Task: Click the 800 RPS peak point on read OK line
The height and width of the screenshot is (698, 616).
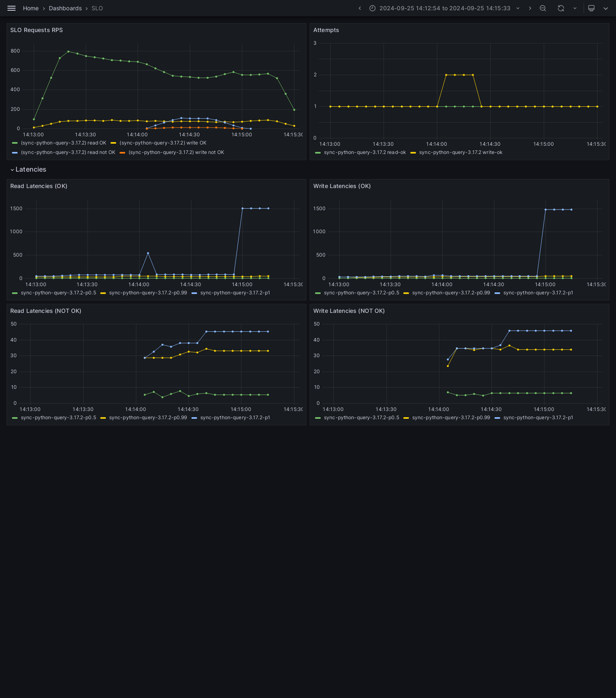Action: [68, 52]
